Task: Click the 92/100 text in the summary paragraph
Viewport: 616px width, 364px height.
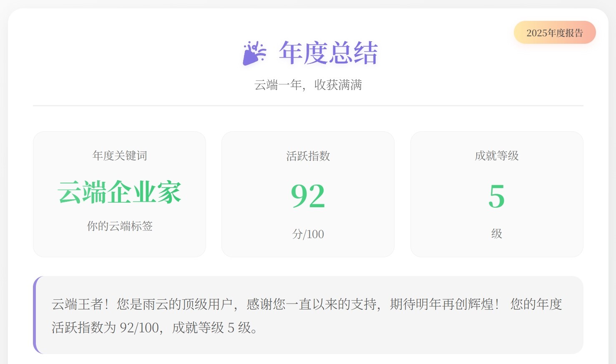Action: [139, 328]
